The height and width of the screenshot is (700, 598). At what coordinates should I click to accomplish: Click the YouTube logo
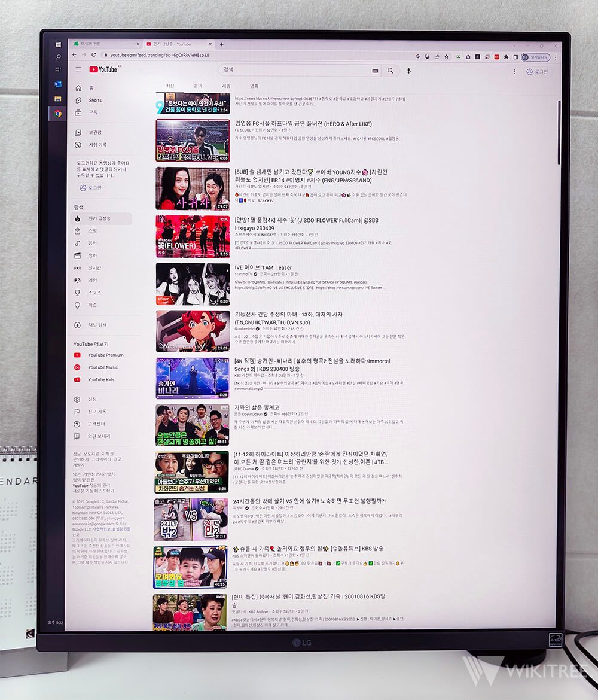pyautogui.click(x=104, y=69)
